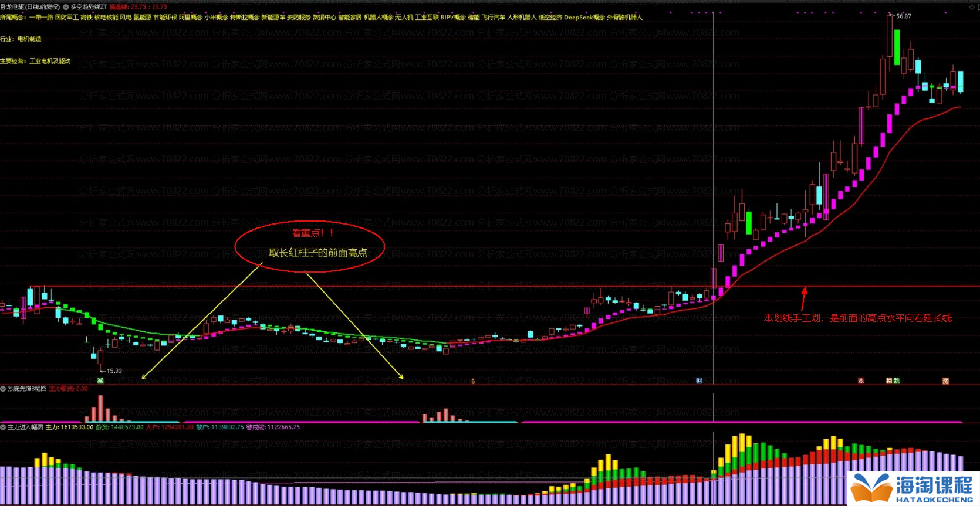The height and width of the screenshot is (506, 980).
Task: Click the small orange $ marker on the axis
Action: (473, 382)
